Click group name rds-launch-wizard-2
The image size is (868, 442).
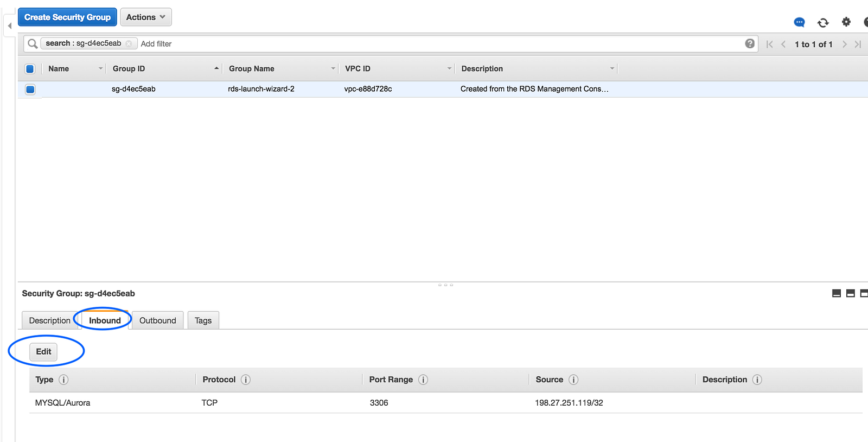click(261, 89)
